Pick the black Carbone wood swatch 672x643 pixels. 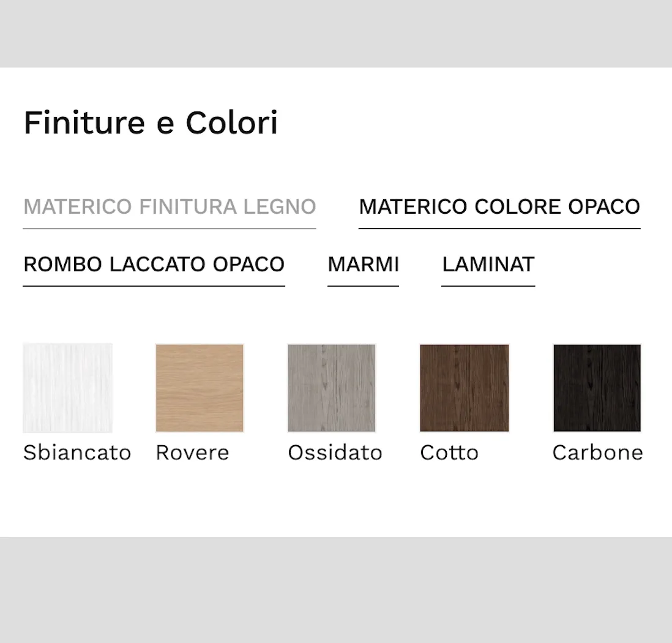[597, 388]
